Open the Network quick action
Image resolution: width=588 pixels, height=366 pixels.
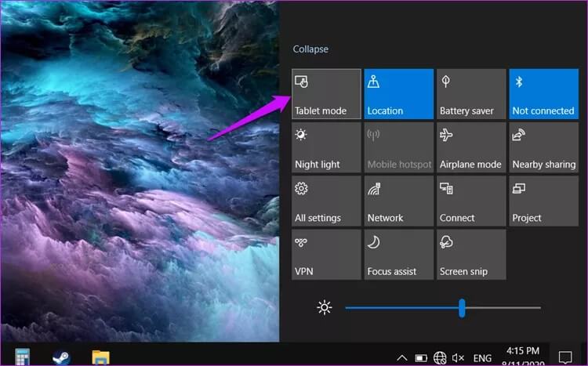click(x=398, y=201)
